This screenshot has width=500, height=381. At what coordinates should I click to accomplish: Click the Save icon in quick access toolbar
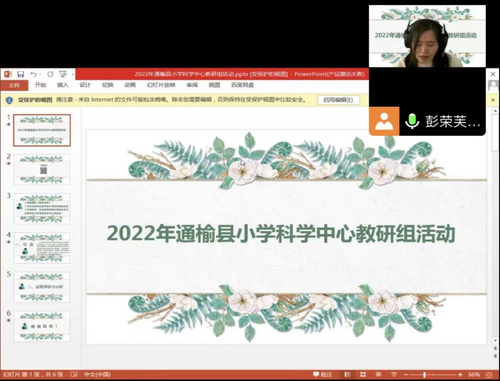[x=21, y=74]
